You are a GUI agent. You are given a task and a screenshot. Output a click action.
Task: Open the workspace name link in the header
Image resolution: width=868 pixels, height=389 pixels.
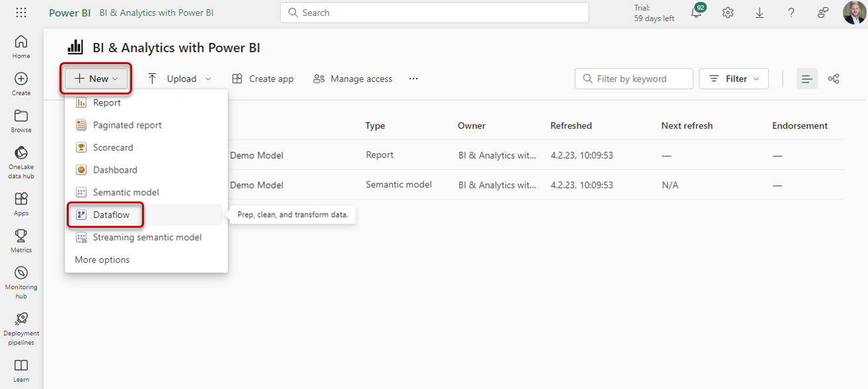[156, 13]
